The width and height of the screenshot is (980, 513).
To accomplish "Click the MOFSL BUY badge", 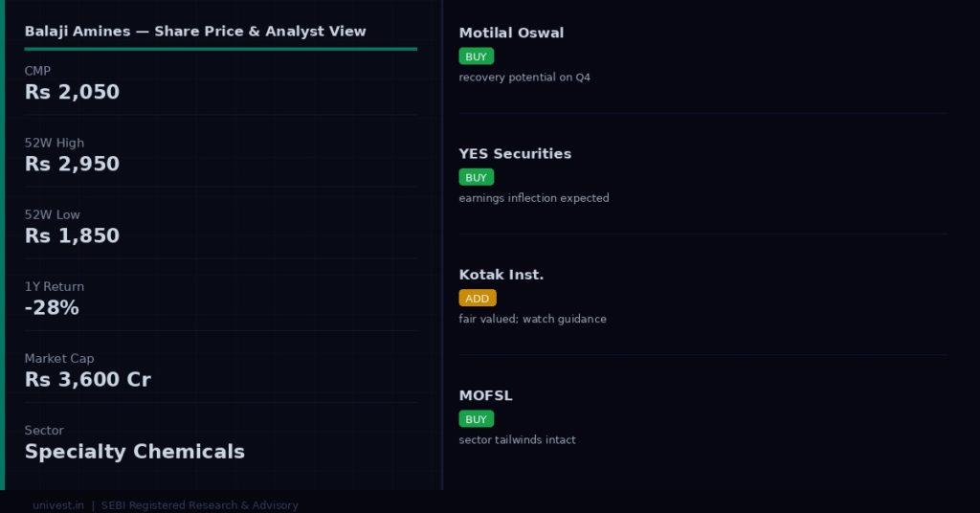I will pos(477,419).
